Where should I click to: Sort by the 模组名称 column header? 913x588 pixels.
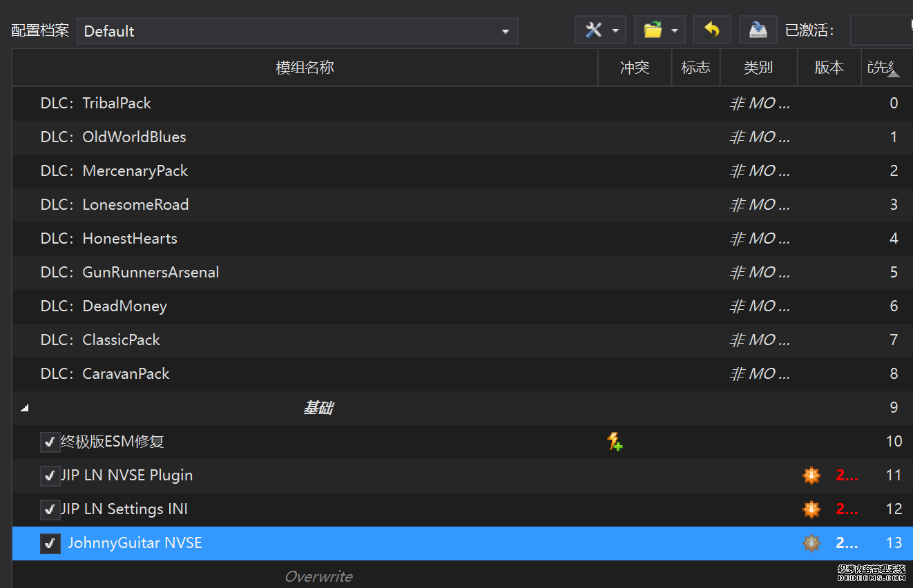pos(305,68)
